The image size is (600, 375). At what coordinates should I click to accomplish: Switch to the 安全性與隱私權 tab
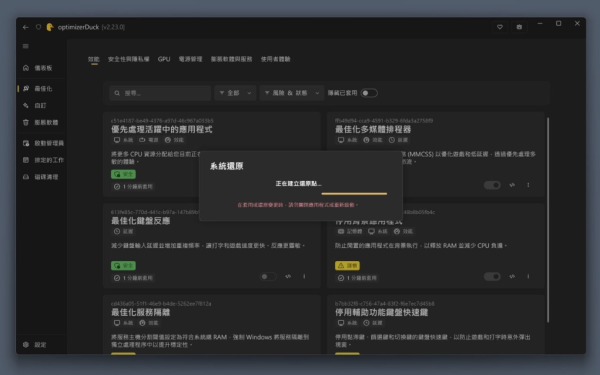pyautogui.click(x=129, y=59)
